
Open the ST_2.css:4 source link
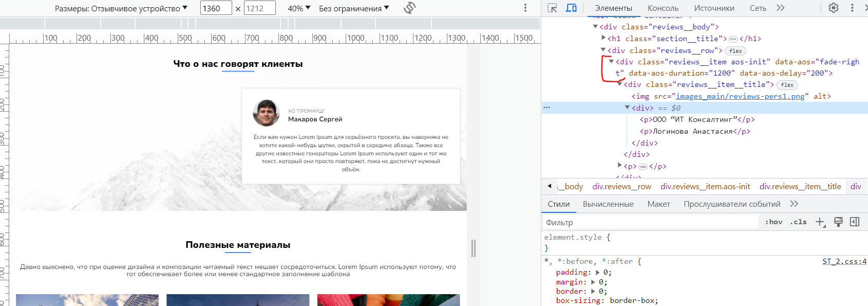pyautogui.click(x=844, y=261)
